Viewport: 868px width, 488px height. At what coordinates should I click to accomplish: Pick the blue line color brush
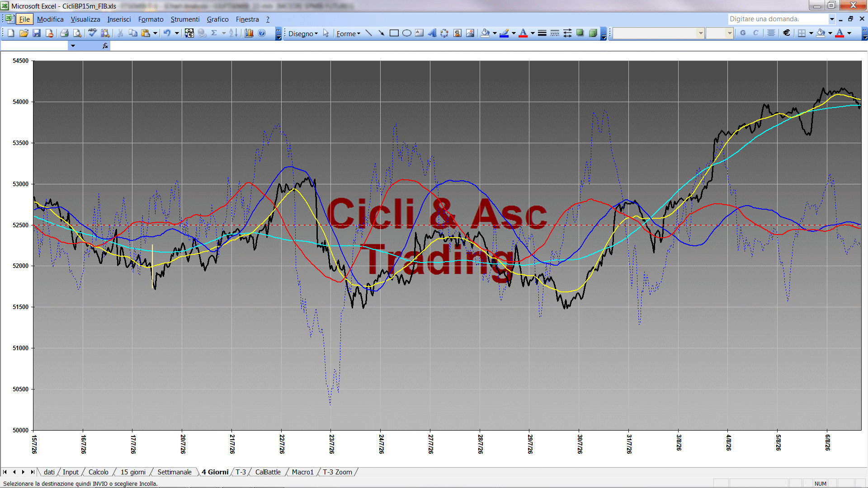(x=505, y=33)
